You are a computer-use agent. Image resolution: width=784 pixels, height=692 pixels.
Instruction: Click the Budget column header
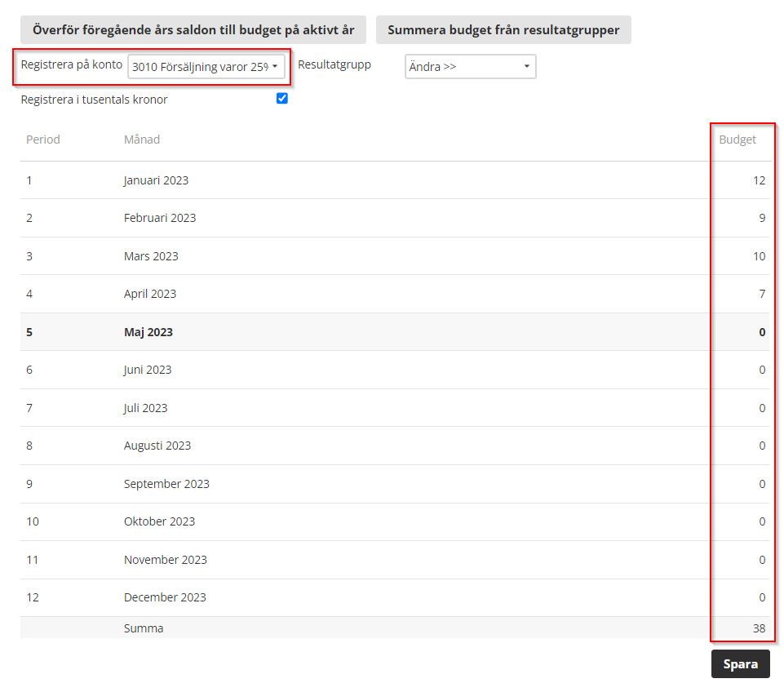point(737,140)
